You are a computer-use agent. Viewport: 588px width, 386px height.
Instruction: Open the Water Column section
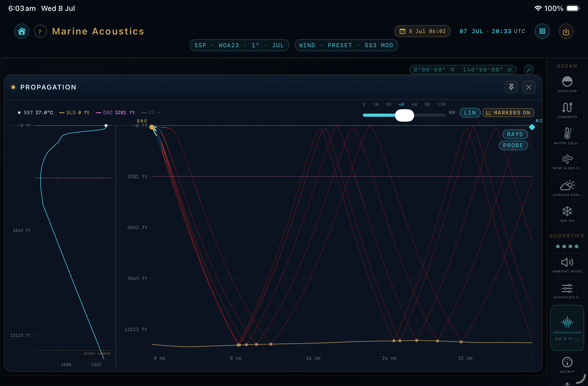pyautogui.click(x=567, y=136)
